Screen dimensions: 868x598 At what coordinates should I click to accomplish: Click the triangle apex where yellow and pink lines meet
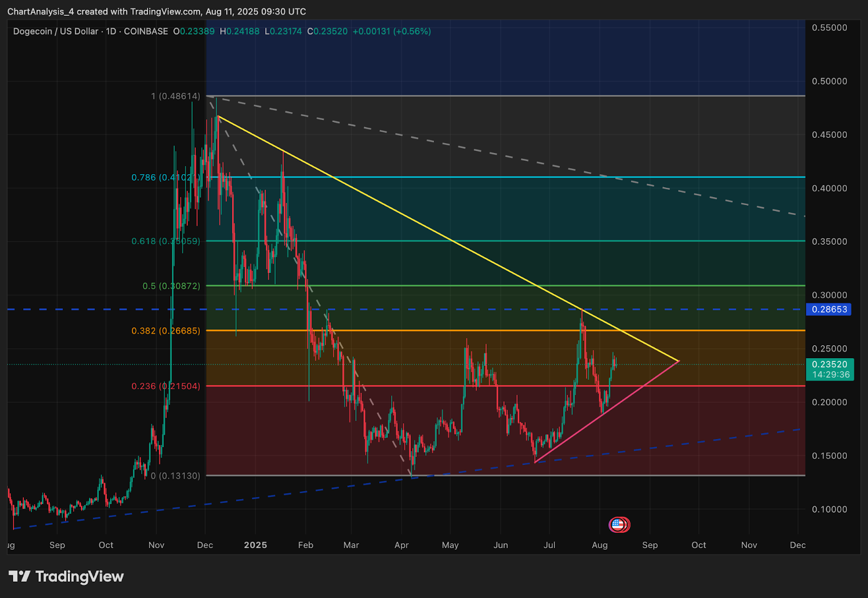click(x=679, y=361)
